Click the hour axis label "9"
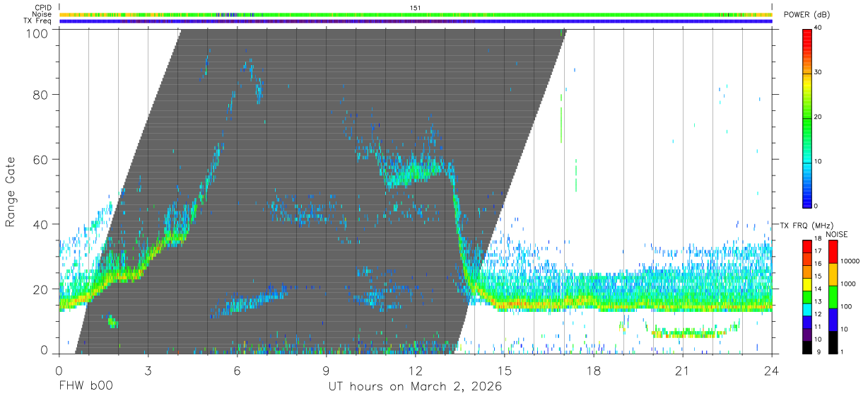The image size is (868, 401). tap(326, 371)
